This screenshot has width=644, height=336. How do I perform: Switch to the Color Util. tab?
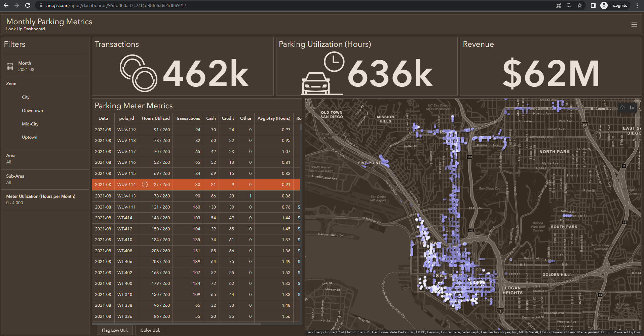150,330
